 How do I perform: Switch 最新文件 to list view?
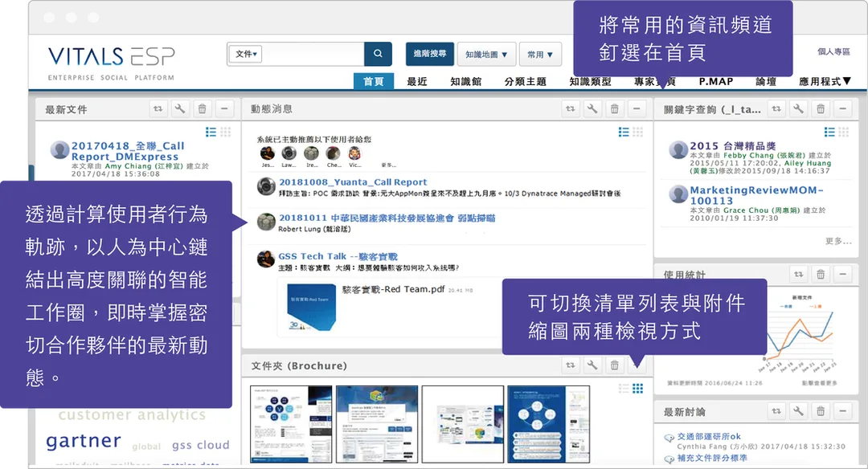coord(211,132)
